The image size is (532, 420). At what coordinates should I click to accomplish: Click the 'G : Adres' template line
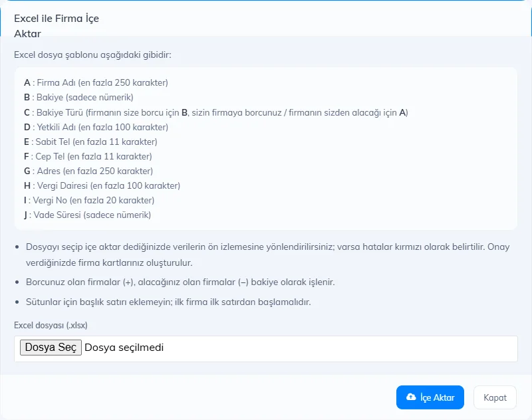[88, 171]
